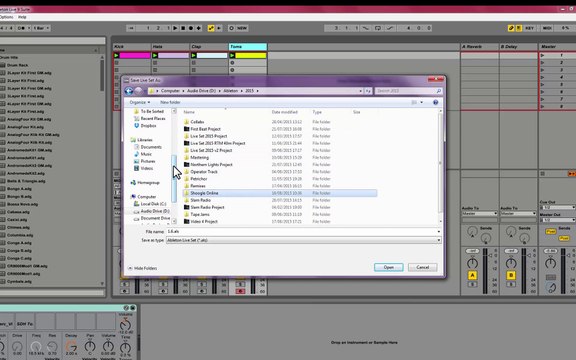Adjust Master volume knob

pos(550,263)
